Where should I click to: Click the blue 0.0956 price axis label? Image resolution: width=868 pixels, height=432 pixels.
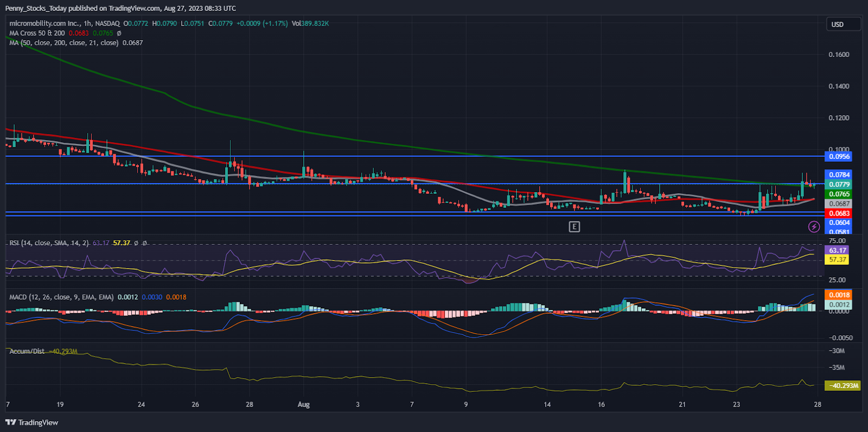839,157
